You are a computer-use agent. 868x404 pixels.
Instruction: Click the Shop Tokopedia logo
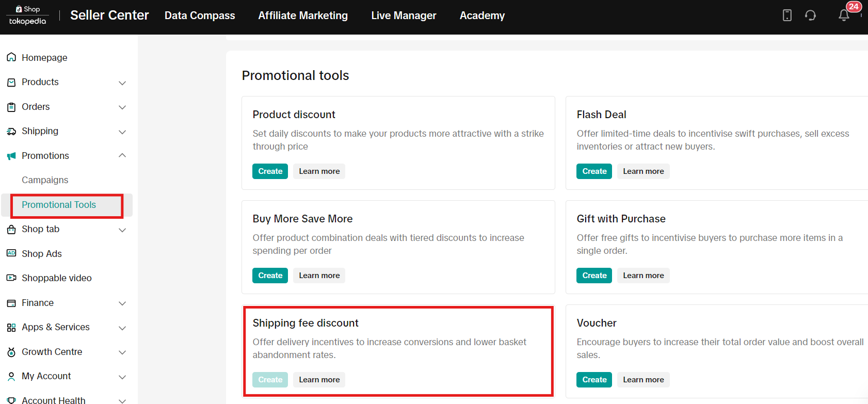28,15
